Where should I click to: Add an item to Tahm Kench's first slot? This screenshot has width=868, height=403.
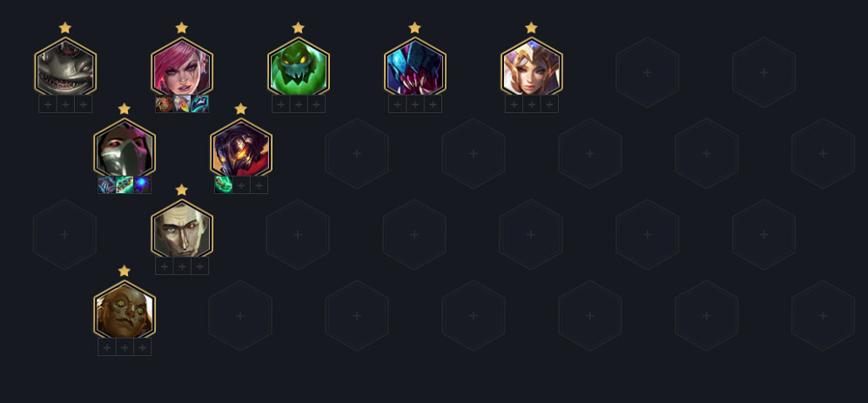(x=48, y=104)
